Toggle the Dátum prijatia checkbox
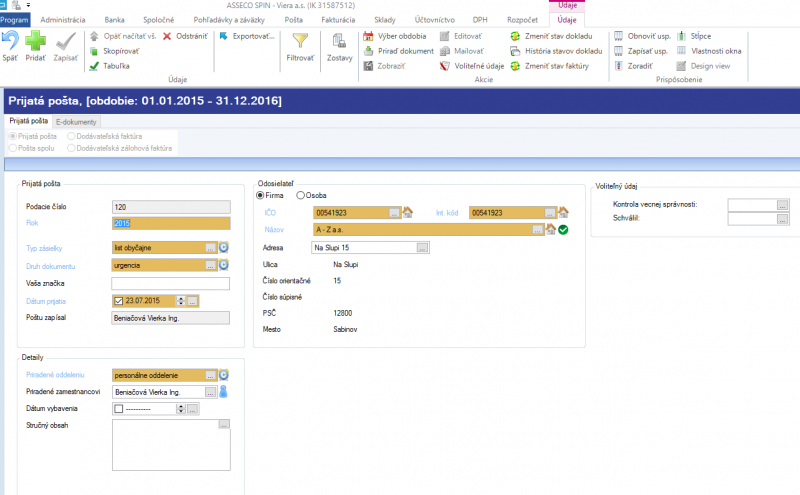This screenshot has width=800, height=495. [119, 301]
